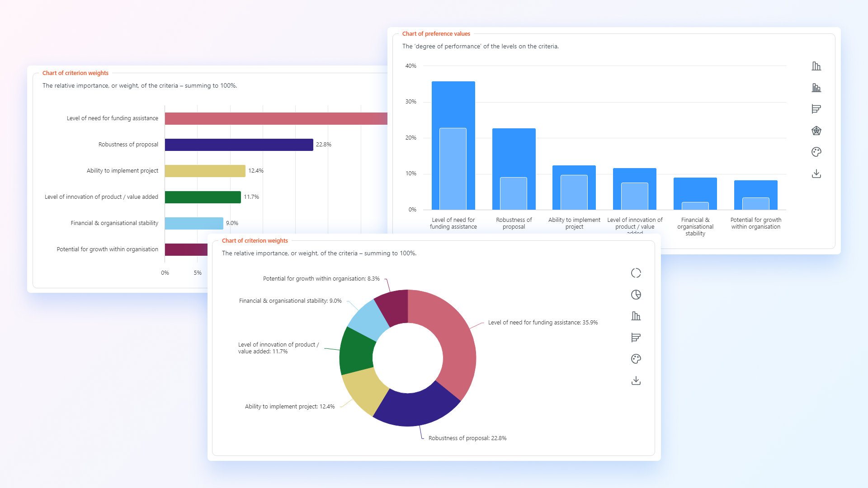868x488 pixels.
Task: Choose horizontal bar icon beside donut chart
Action: click(636, 338)
